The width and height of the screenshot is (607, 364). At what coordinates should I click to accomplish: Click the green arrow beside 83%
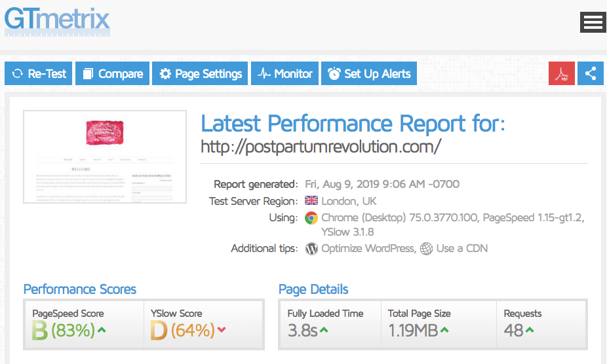coord(102,330)
